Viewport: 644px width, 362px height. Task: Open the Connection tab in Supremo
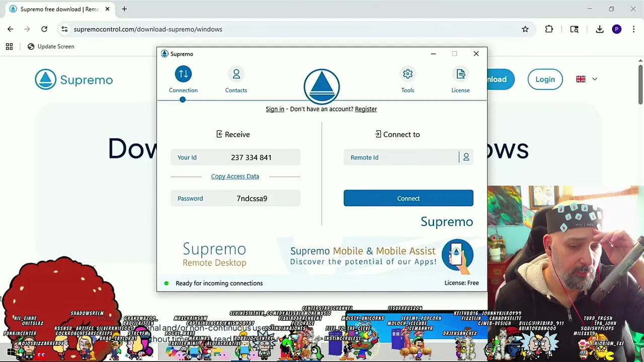click(183, 80)
